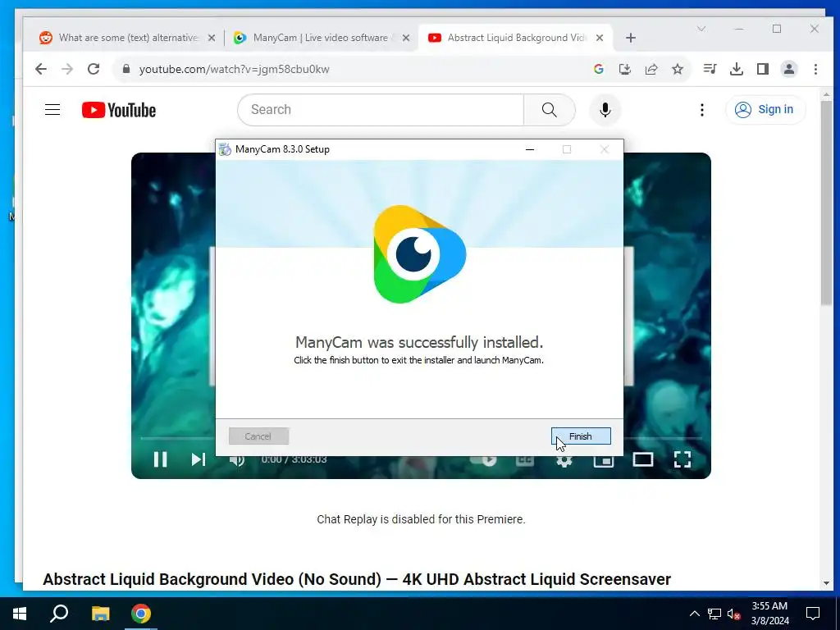Open Chrome tab search chevron

pos(701,29)
